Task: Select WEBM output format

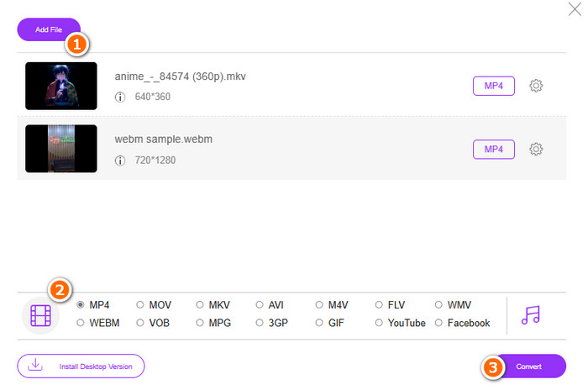Action: (81, 323)
